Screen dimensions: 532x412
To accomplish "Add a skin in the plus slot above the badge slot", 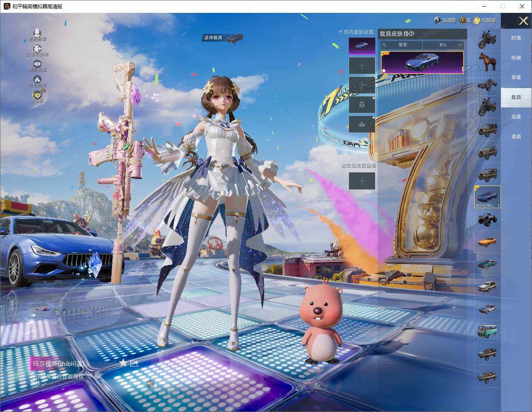I will (x=362, y=85).
